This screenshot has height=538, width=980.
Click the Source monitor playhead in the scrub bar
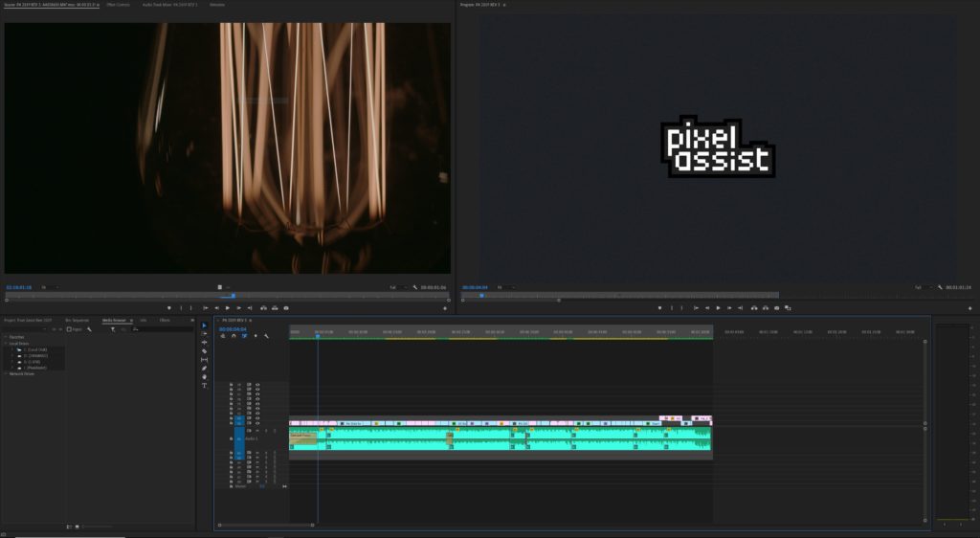(x=234, y=296)
